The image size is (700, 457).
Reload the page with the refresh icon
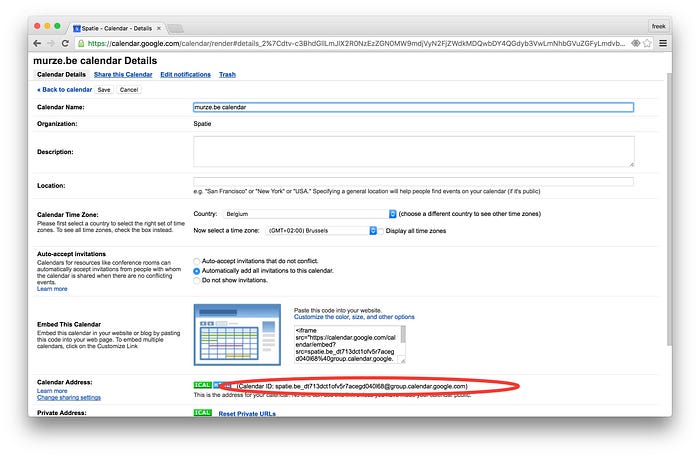pyautogui.click(x=65, y=43)
